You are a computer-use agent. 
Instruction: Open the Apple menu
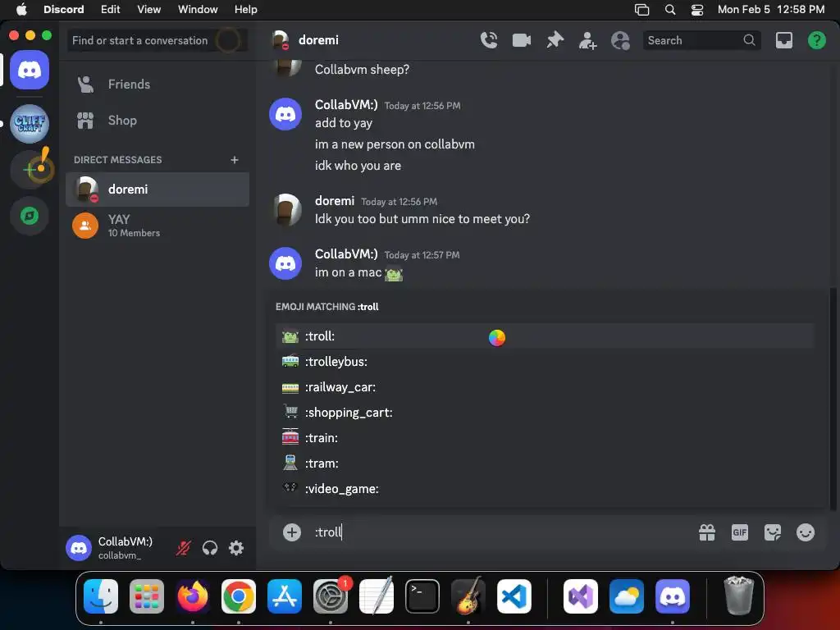click(21, 9)
